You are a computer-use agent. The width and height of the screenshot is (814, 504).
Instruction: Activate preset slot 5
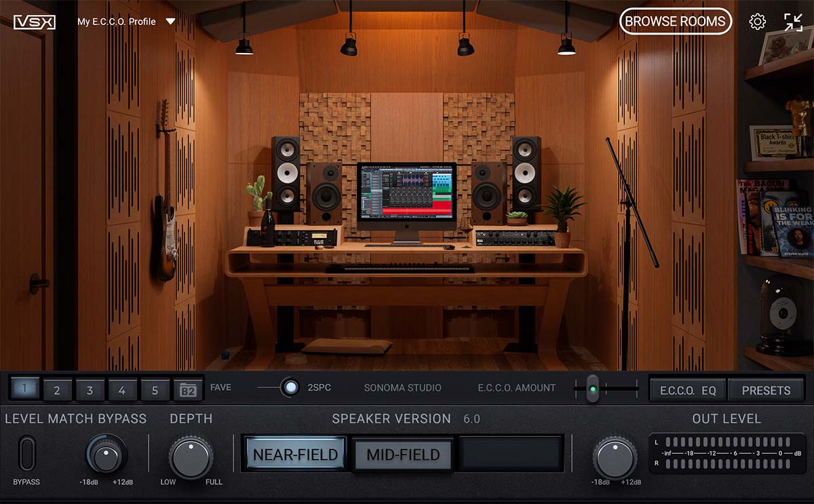pos(155,389)
